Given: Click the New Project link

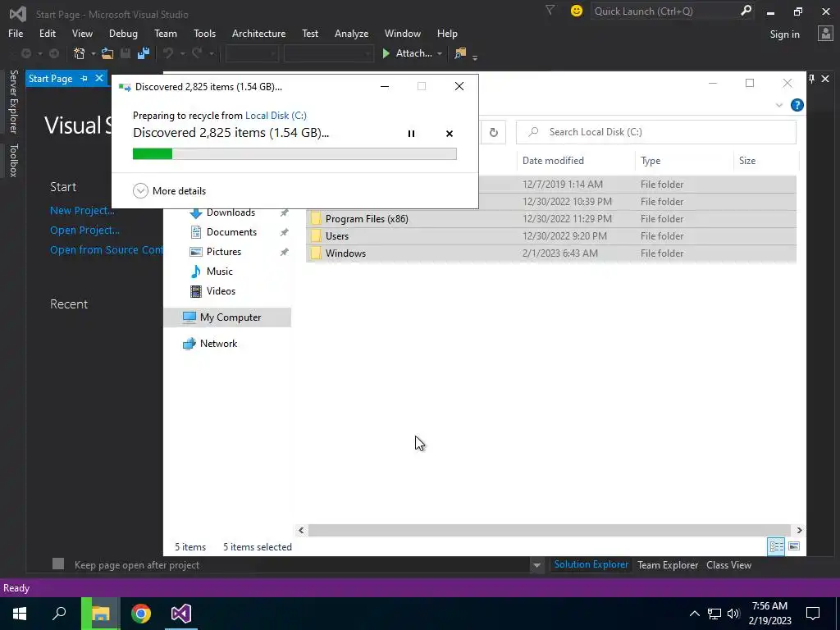Looking at the screenshot, I should [82, 211].
